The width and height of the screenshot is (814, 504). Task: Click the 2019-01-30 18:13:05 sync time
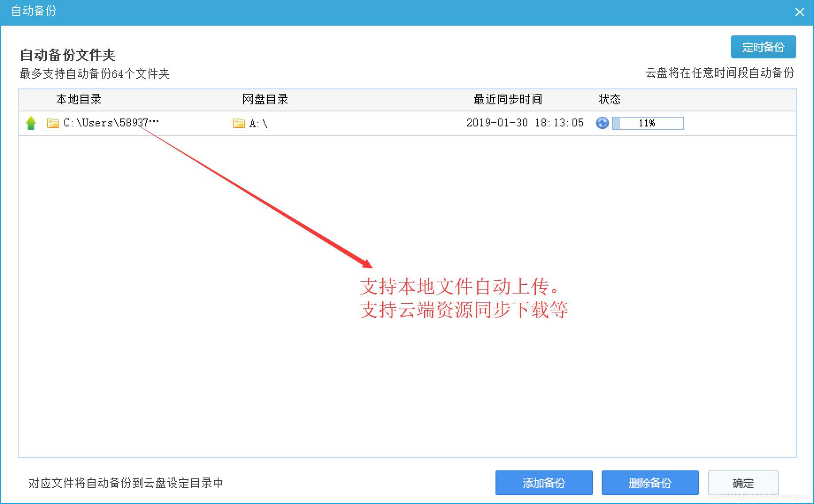[525, 123]
